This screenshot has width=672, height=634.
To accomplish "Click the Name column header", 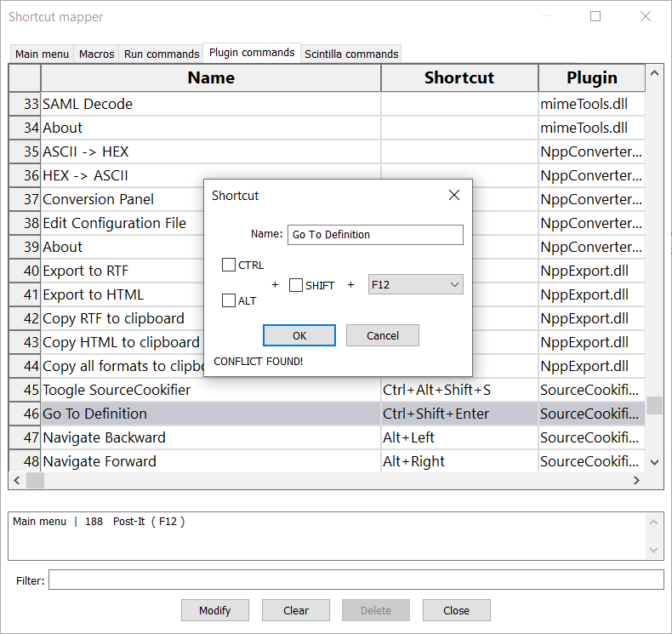I will 211,77.
